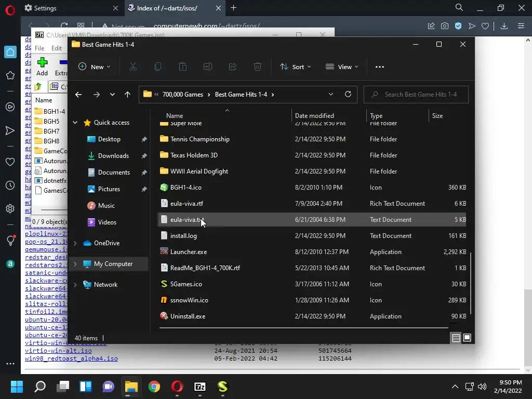Viewport: 532px width, 399px height.
Task: Click the Paste icon in Explorer toolbar
Action: point(183,67)
